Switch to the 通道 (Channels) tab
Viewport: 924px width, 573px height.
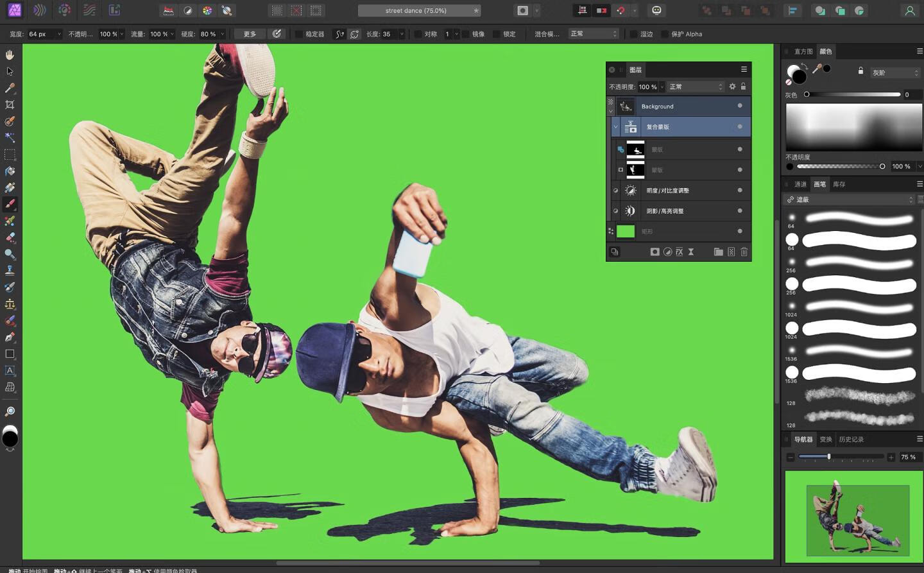pos(800,184)
